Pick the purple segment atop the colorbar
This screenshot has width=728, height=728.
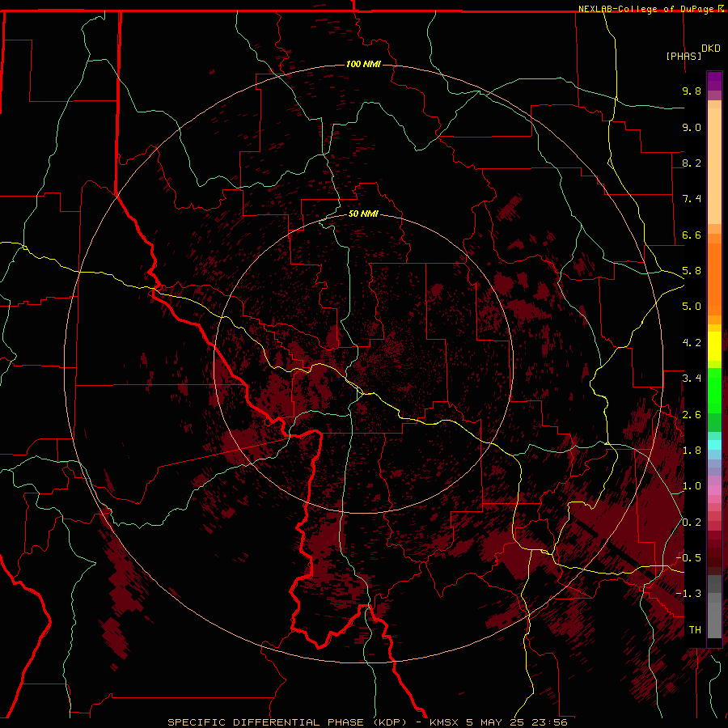pyautogui.click(x=714, y=81)
